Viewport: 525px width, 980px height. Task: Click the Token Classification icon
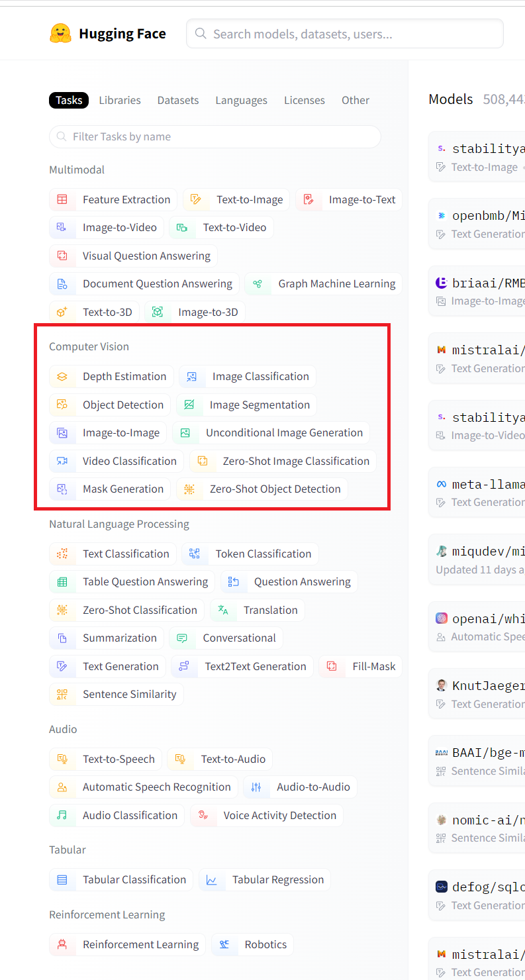coord(195,554)
